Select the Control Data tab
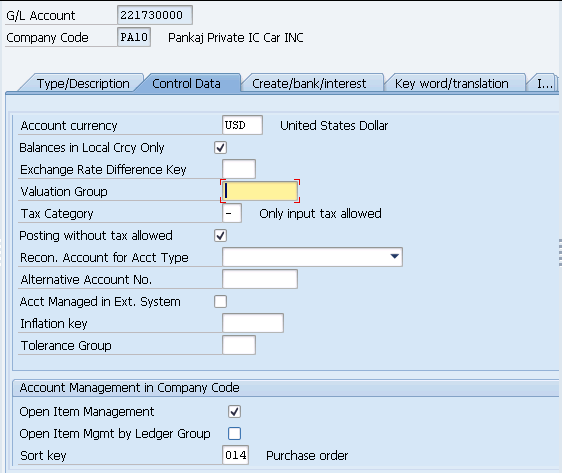Screen dimensions: 562x473 tap(186, 83)
